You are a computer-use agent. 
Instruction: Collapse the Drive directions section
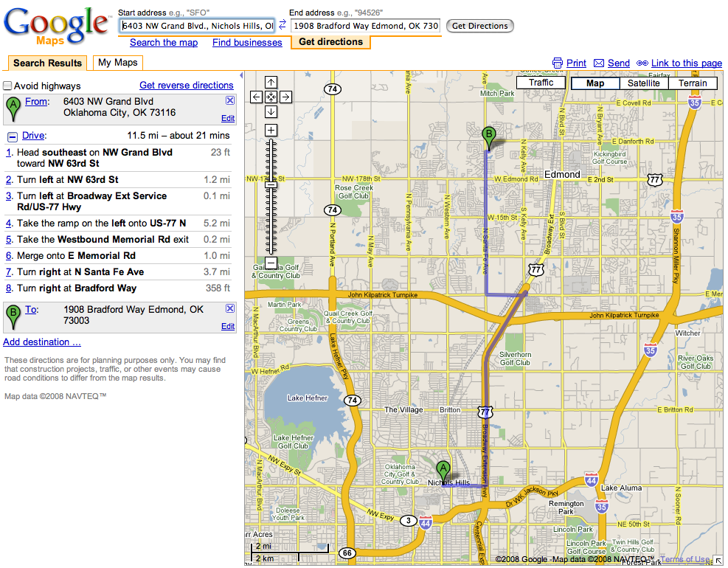[x=13, y=136]
